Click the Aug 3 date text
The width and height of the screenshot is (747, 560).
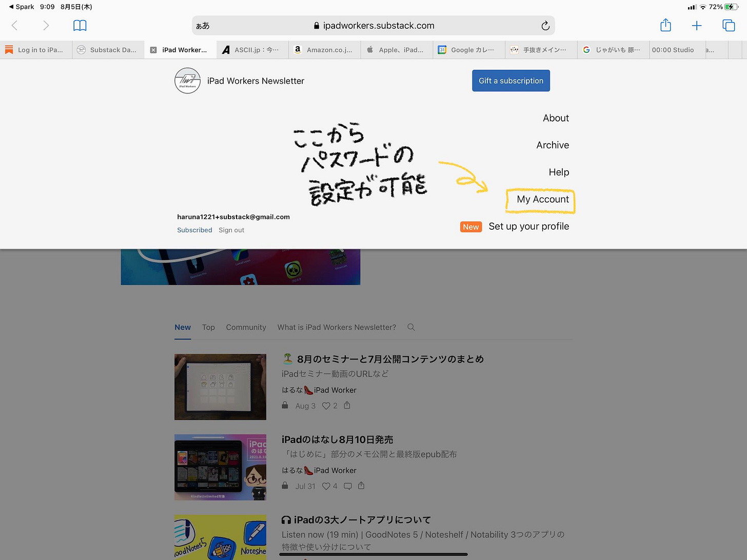click(305, 406)
